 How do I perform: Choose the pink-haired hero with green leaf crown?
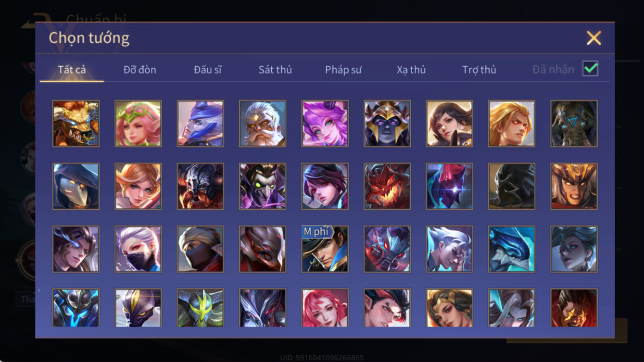click(138, 124)
